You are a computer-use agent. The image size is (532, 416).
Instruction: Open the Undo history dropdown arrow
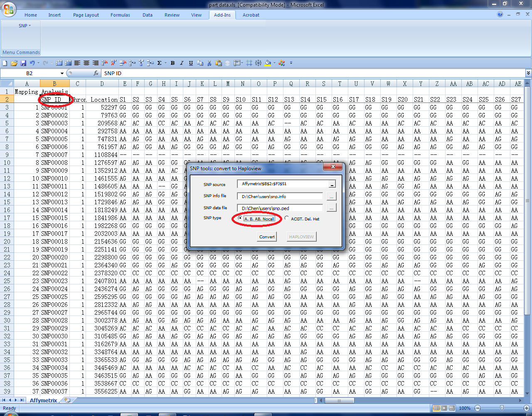coord(38,63)
